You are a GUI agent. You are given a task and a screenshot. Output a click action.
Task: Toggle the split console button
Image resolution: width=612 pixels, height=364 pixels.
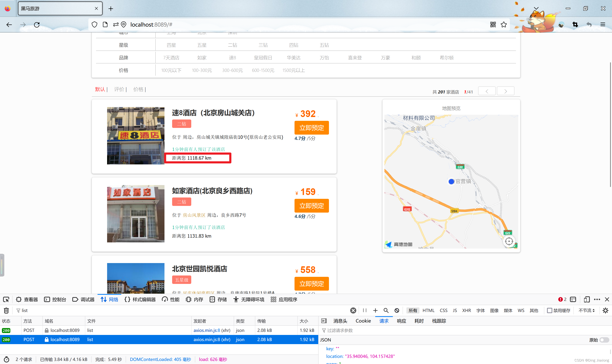pyautogui.click(x=573, y=300)
